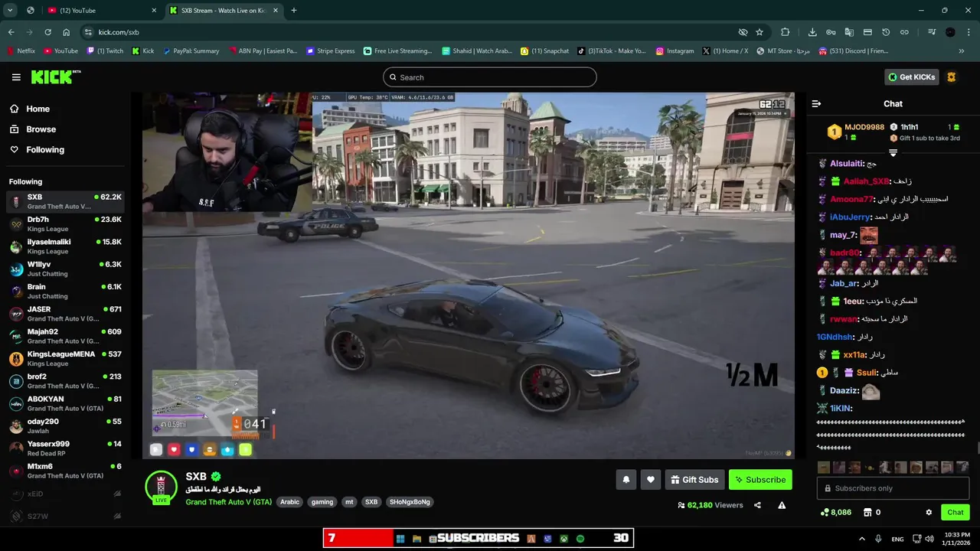This screenshot has width=980, height=551.
Task: Open the Instagram bookmark
Action: 675,51
